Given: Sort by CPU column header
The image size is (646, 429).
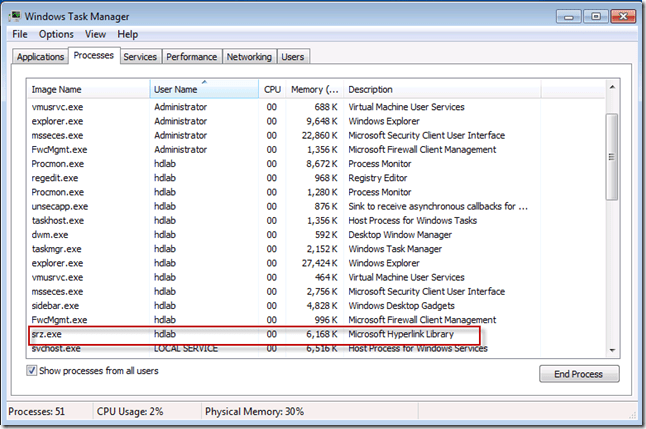Looking at the screenshot, I should [272, 89].
